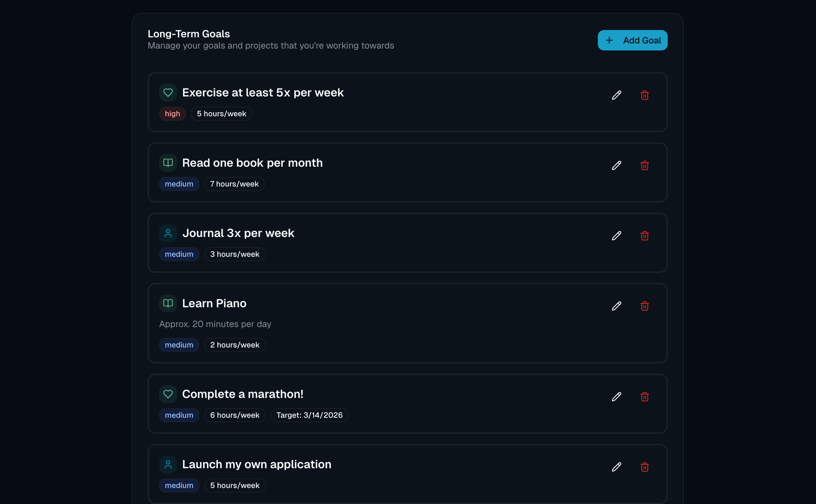Delete the Journal 3x per week goal
This screenshot has height=504, width=816.
point(645,236)
